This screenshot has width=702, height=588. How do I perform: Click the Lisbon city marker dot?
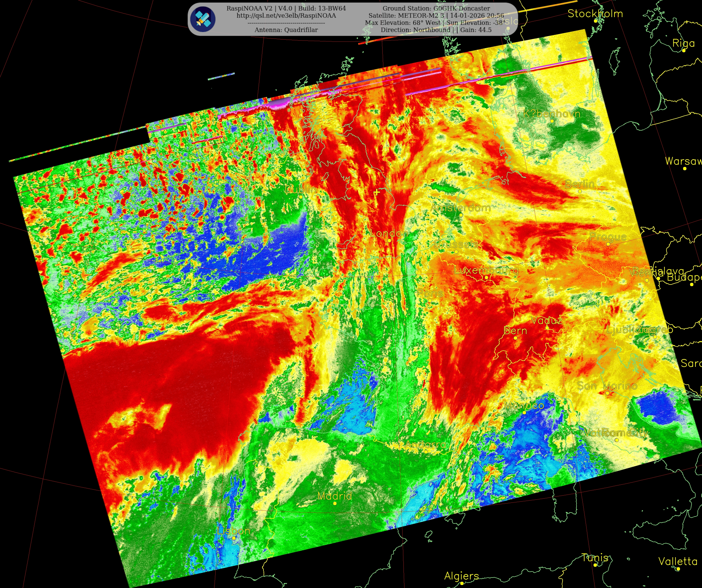pyautogui.click(x=234, y=538)
